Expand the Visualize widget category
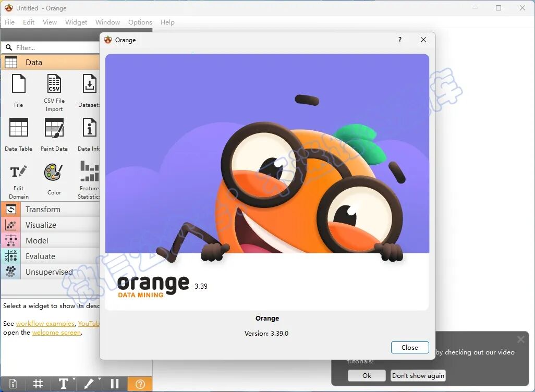 [50, 225]
